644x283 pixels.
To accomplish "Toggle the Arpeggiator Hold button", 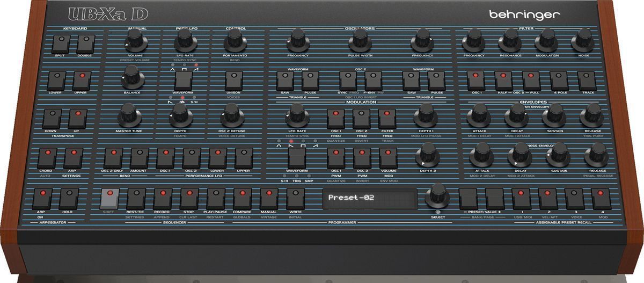I will 69,199.
